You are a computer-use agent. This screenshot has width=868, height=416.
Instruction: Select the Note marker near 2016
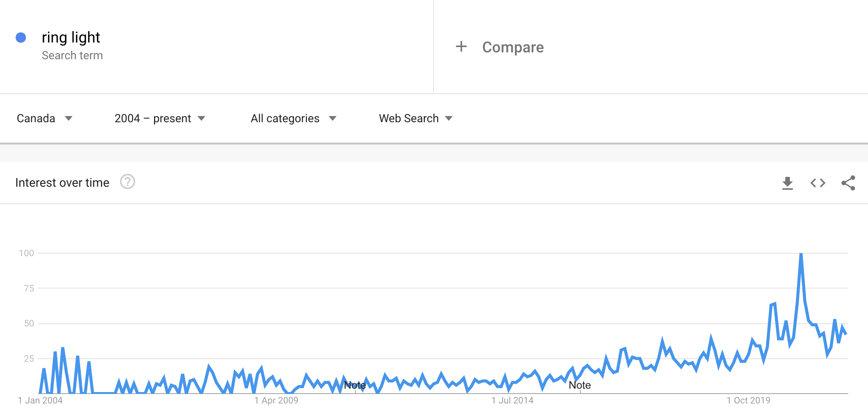580,385
